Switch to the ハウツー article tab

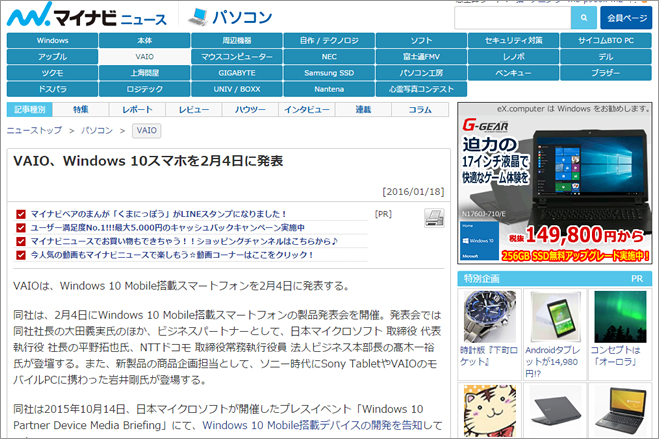tap(250, 110)
